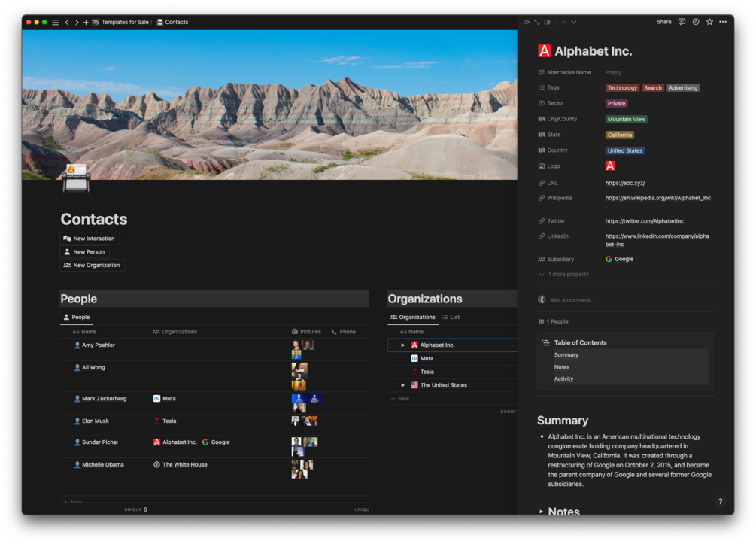
Task: Expand the The United States row triangle
Action: point(402,385)
